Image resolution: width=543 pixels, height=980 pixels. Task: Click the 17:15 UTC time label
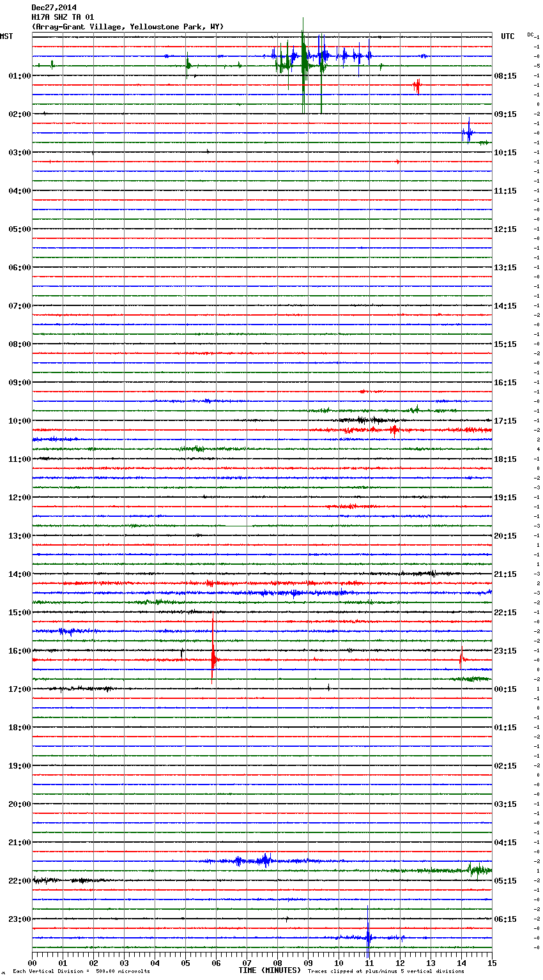505,421
